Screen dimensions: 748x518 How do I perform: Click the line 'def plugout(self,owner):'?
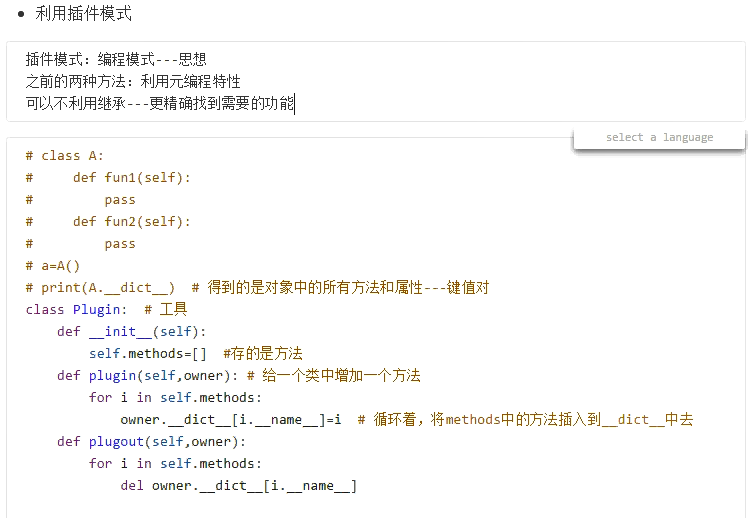click(151, 441)
